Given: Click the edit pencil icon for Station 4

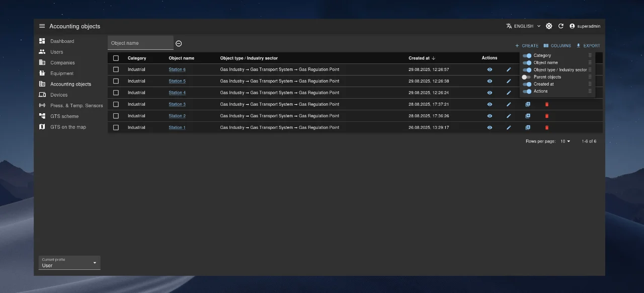Looking at the screenshot, I should [x=509, y=93].
